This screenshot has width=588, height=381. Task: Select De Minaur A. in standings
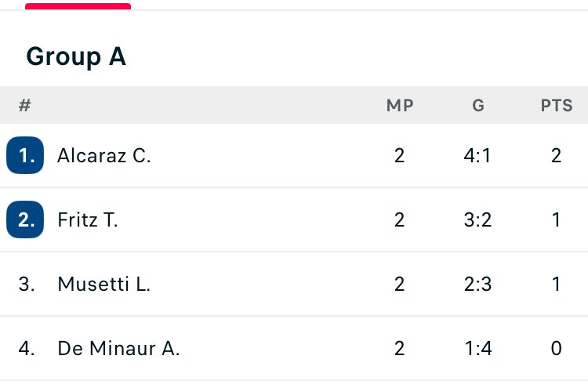118,348
